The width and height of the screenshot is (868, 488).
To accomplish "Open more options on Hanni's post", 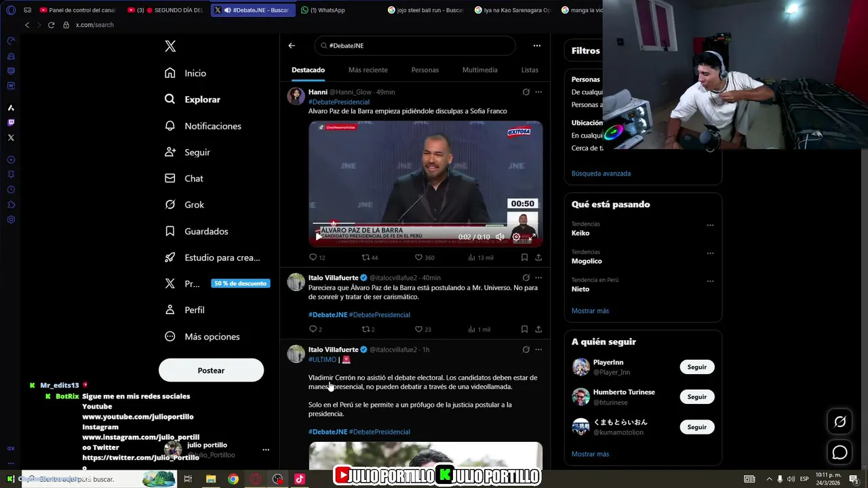I will 538,91.
